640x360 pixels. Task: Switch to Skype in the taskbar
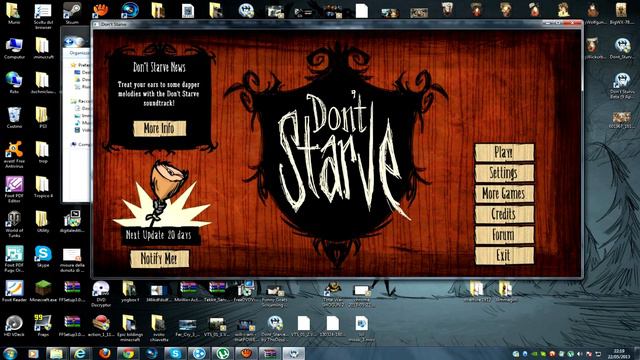176,353
